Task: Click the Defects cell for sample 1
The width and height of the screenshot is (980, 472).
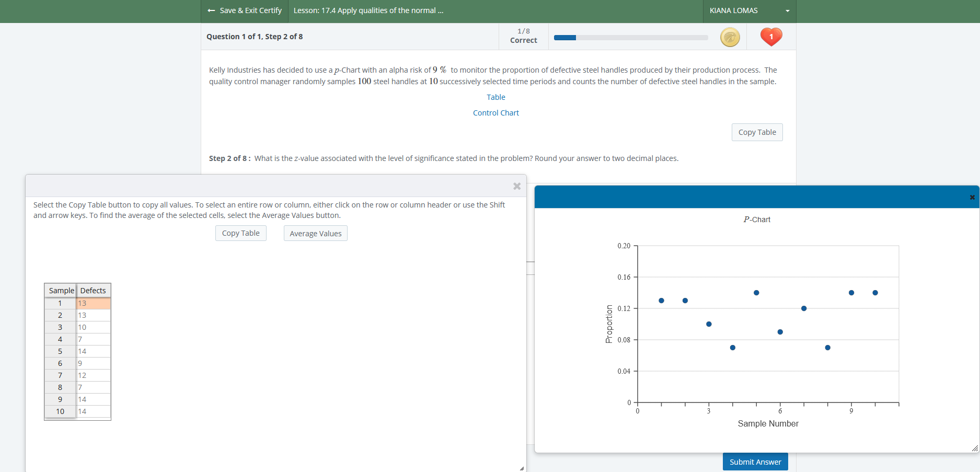Action: click(93, 303)
